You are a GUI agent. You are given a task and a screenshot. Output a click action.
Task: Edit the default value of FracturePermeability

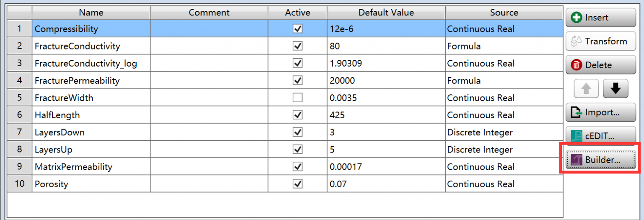coord(386,80)
